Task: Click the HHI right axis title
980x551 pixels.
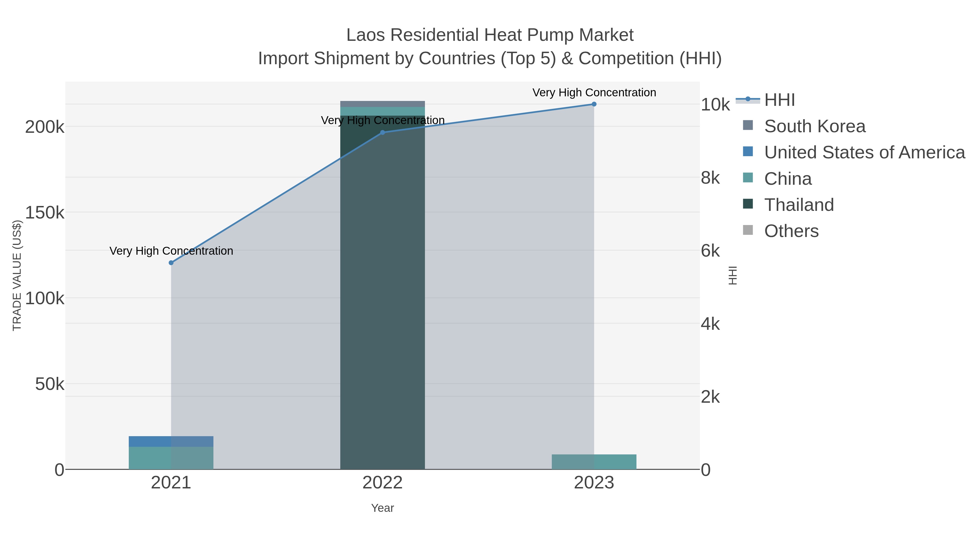Action: click(733, 275)
